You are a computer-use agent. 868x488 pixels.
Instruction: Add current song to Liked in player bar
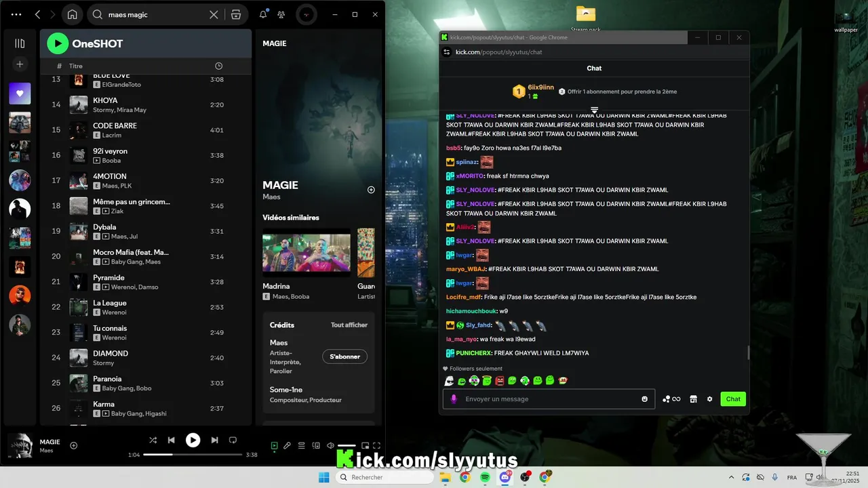[x=74, y=445]
